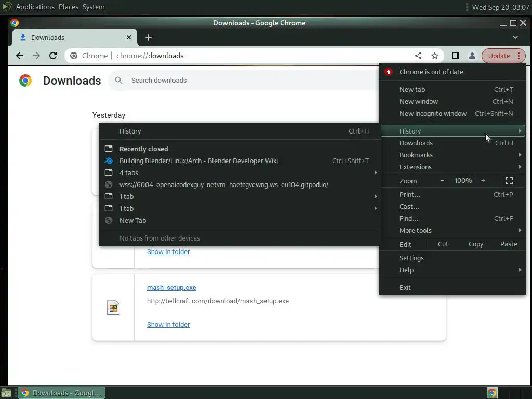Click the back navigation arrow
This screenshot has width=532, height=399.
point(20,56)
